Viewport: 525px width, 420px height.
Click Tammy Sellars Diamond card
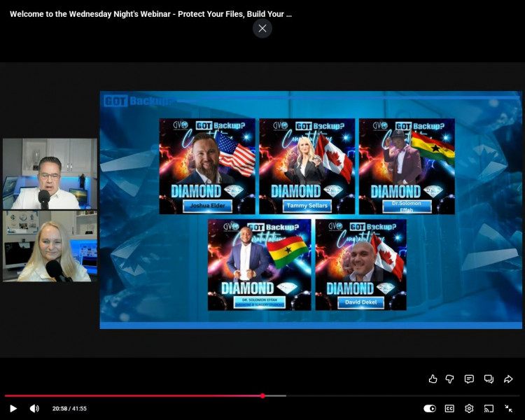pyautogui.click(x=307, y=166)
